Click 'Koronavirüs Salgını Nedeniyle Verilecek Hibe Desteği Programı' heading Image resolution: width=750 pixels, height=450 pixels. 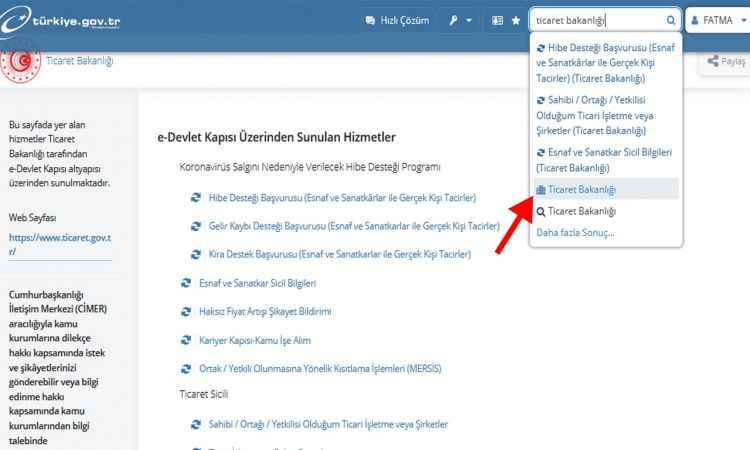pyautogui.click(x=310, y=167)
